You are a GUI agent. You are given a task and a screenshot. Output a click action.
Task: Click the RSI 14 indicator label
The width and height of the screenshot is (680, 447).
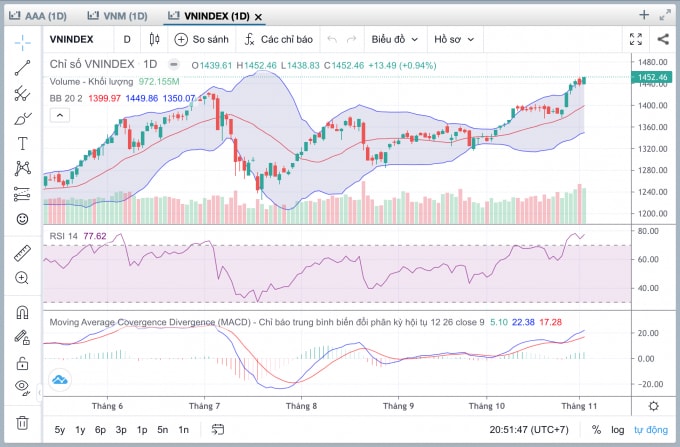(x=63, y=236)
